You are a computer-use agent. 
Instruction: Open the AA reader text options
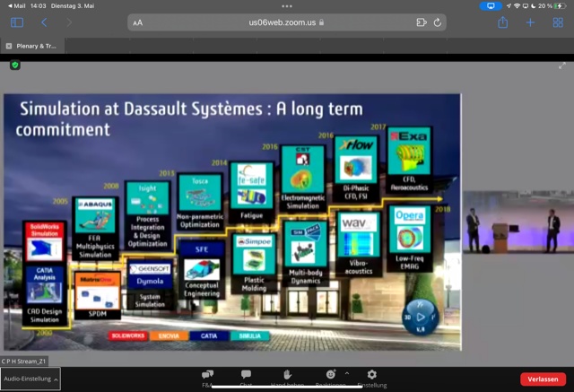tap(137, 23)
